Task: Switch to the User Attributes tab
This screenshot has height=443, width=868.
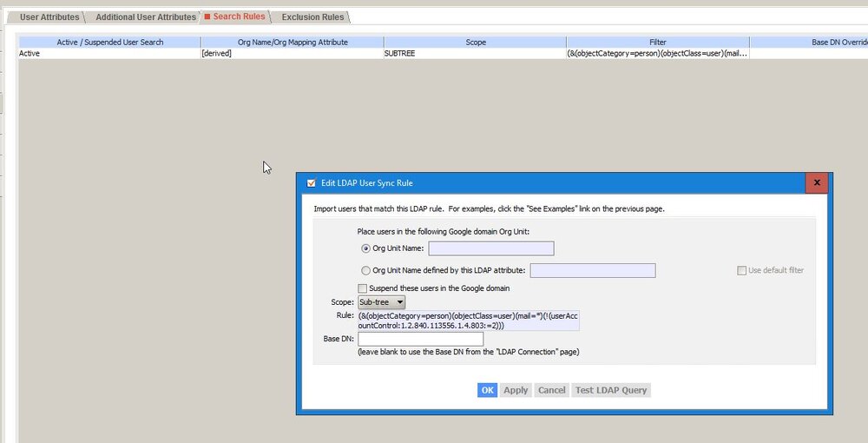Action: click(49, 17)
